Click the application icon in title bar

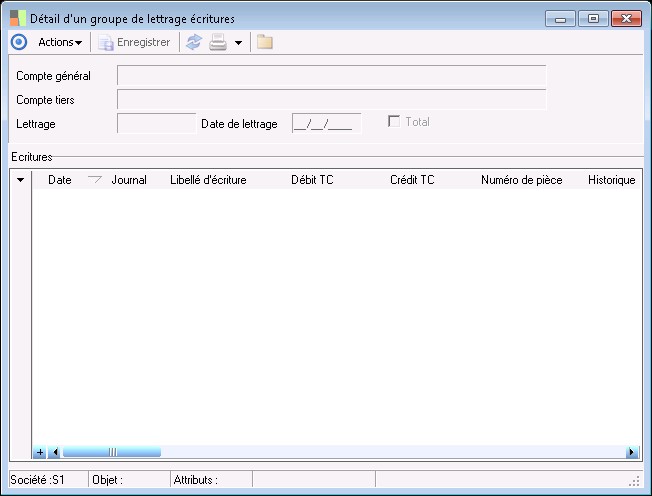pos(18,18)
